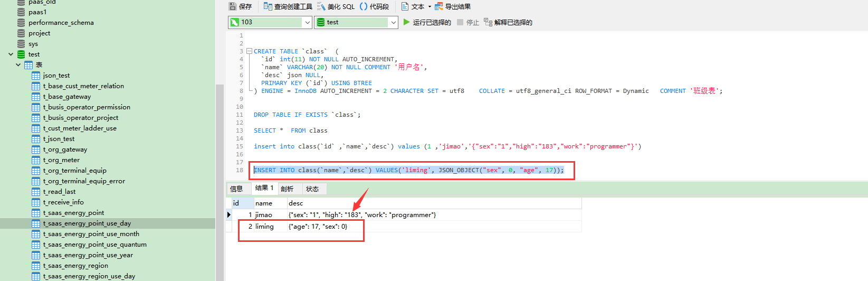The height and width of the screenshot is (281, 868).
Task: Select the paas1 database icon
Action: coord(21,12)
